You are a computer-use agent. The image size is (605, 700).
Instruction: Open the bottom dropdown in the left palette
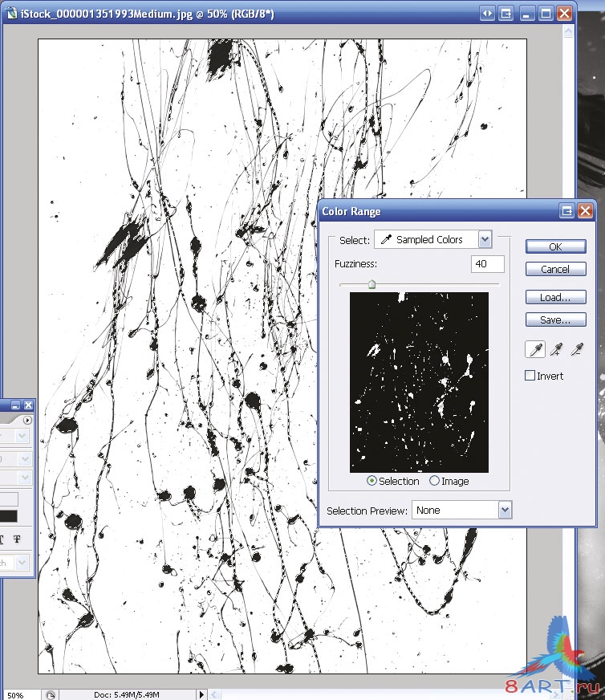coord(22,563)
